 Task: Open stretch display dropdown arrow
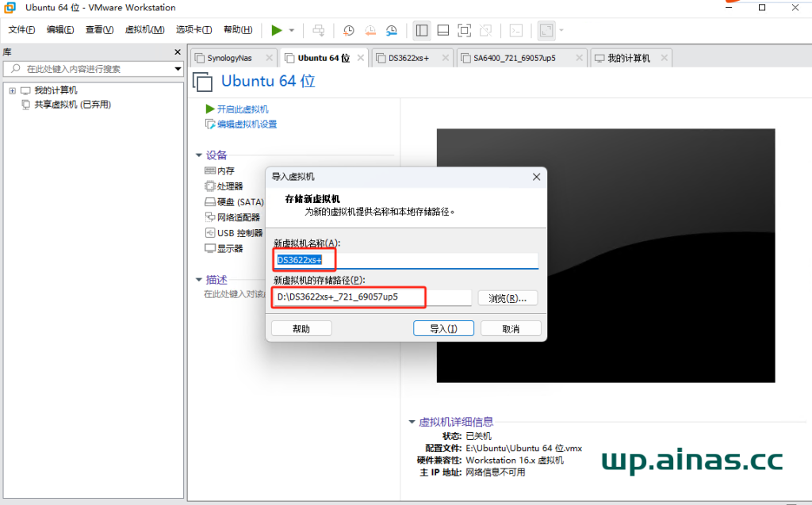561,31
